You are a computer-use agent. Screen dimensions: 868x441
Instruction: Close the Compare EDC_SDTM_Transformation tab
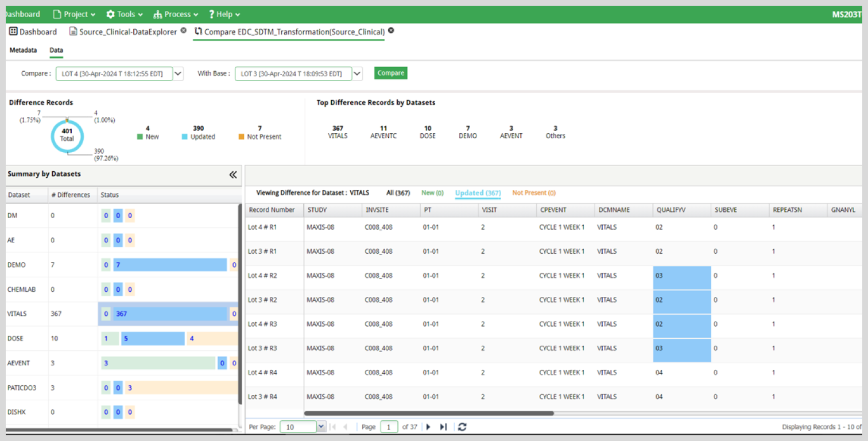tap(391, 31)
